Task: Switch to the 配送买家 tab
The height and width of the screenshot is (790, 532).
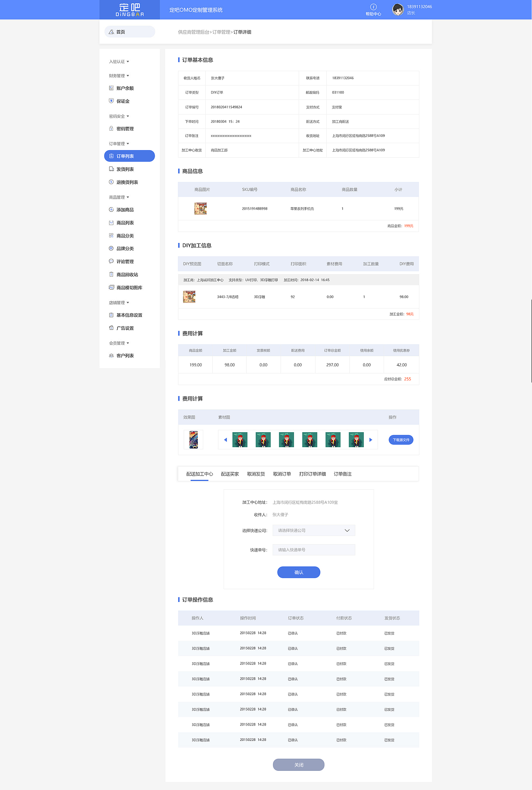Action: 230,474
